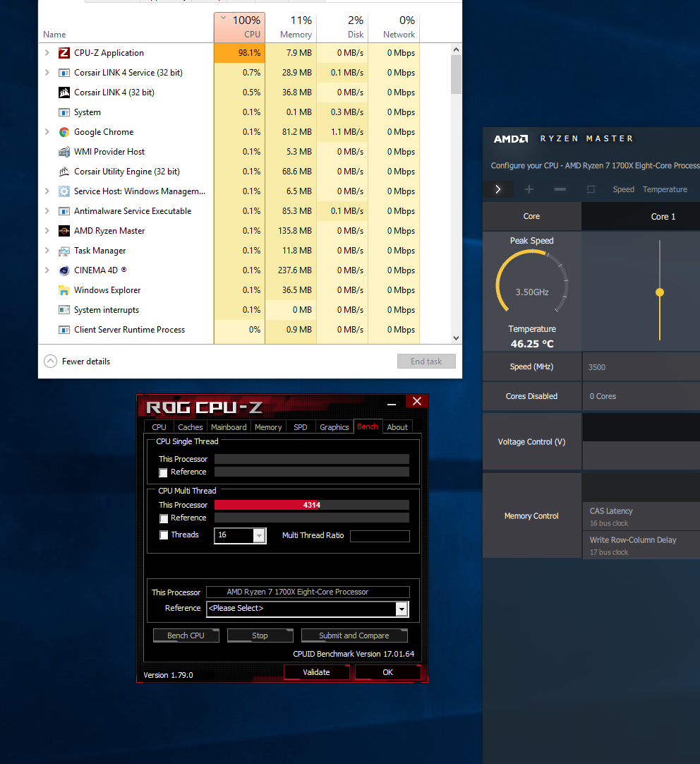Select the Corsair LINK 4 sail icon
Image resolution: width=700 pixels, height=764 pixels.
point(64,92)
